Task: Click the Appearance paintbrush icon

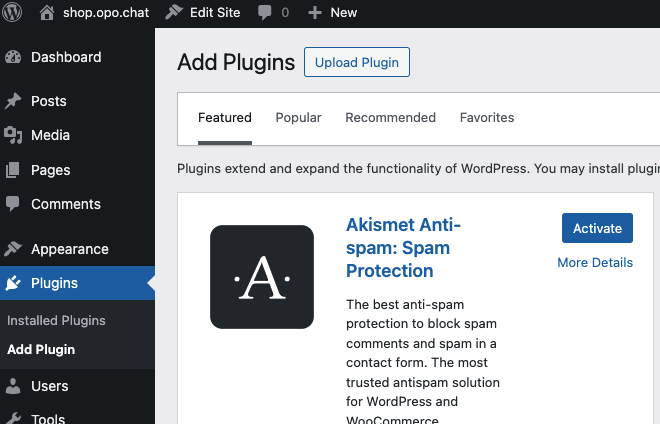Action: (x=13, y=249)
